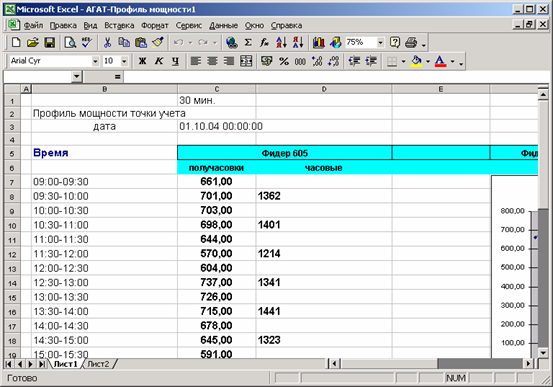Apply comma style 000 format
Image resolution: width=553 pixels, height=387 pixels.
coord(300,61)
